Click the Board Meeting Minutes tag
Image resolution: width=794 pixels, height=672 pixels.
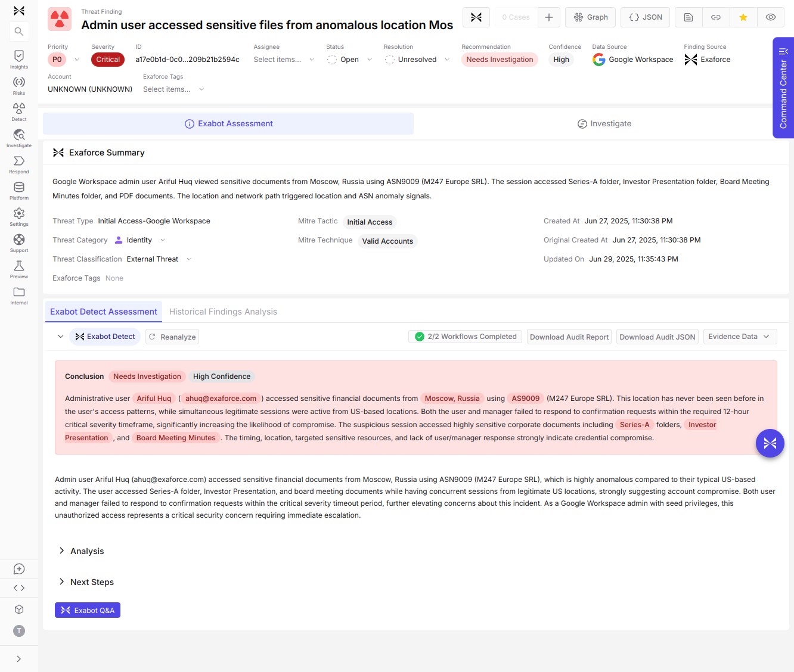click(176, 438)
